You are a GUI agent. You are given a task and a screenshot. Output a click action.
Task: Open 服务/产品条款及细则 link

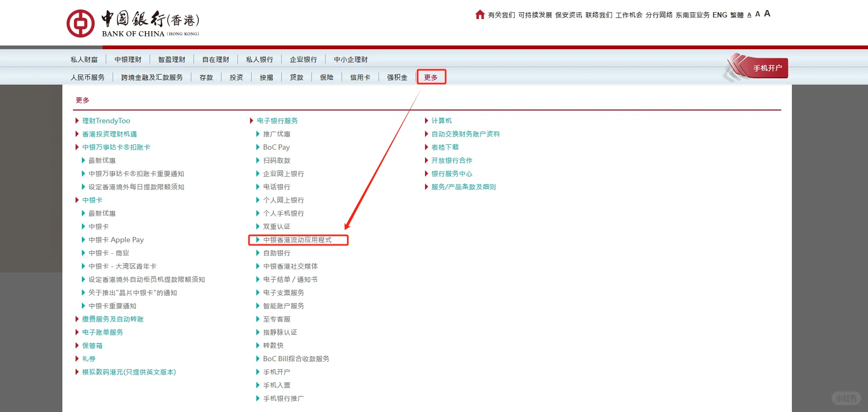pyautogui.click(x=464, y=187)
